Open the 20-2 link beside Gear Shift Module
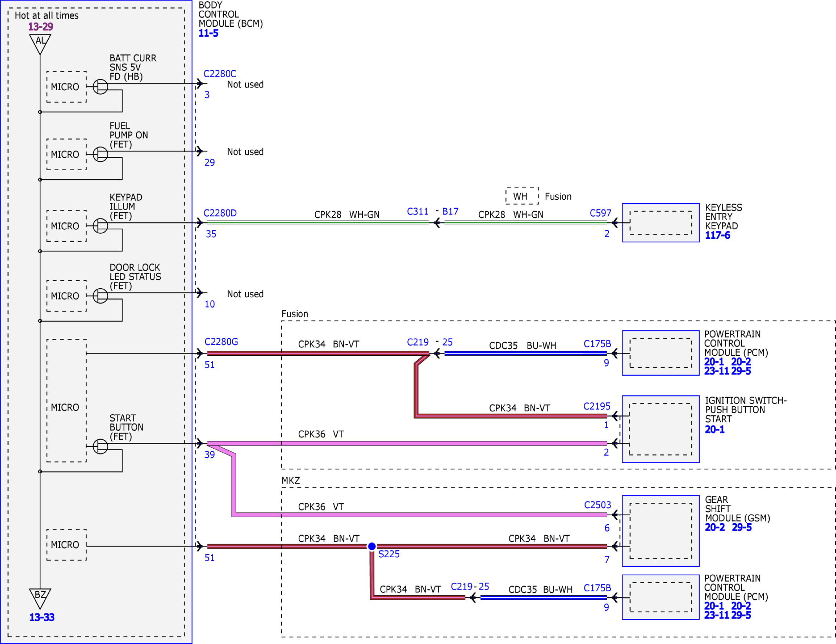Image resolution: width=836 pixels, height=644 pixels. click(x=715, y=528)
